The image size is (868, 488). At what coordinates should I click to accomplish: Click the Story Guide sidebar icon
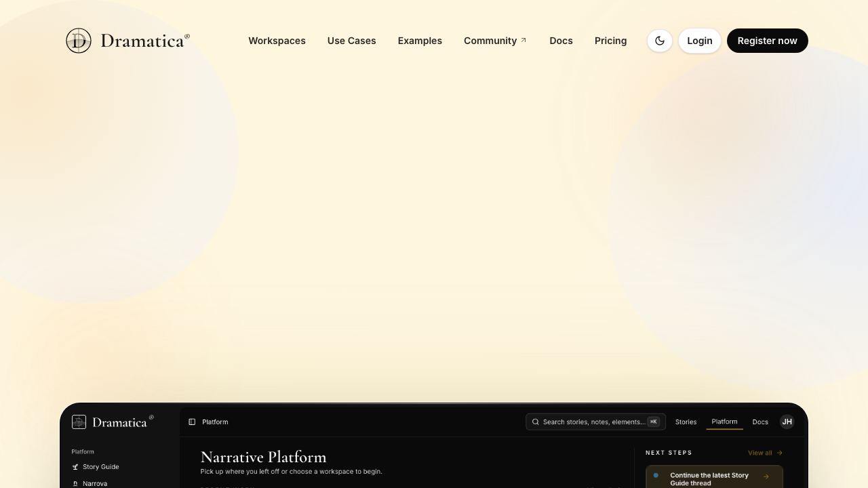tap(75, 467)
